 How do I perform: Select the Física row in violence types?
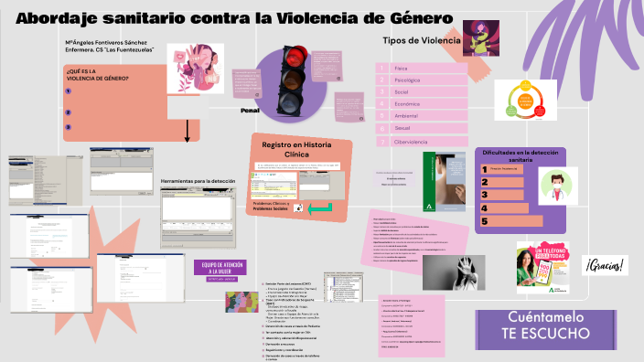tap(422, 69)
